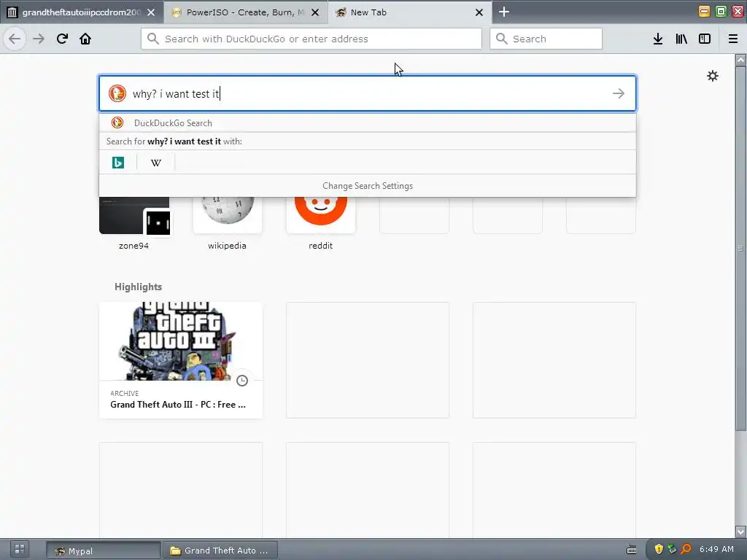Click the yellow security shield tray icon
Viewport: 747px width, 560px height.
click(x=659, y=549)
